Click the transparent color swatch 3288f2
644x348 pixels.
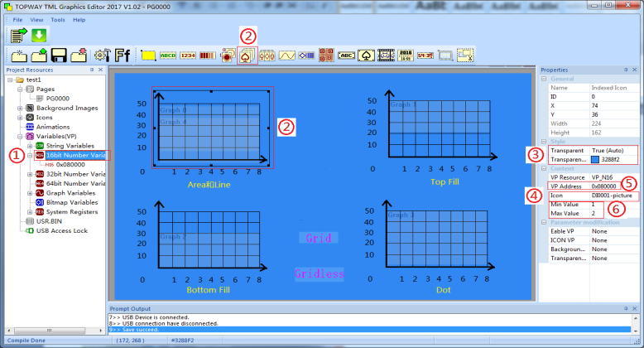point(594,160)
